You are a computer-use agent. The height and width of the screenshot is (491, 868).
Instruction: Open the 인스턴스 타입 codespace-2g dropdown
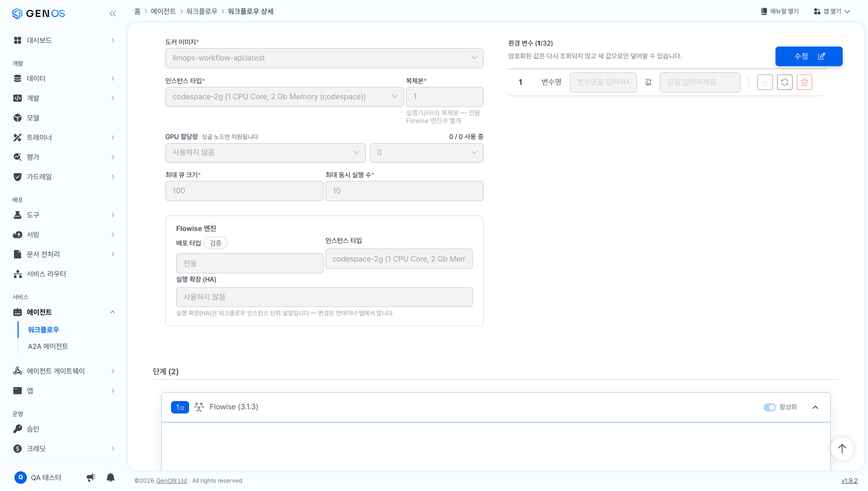pos(285,97)
